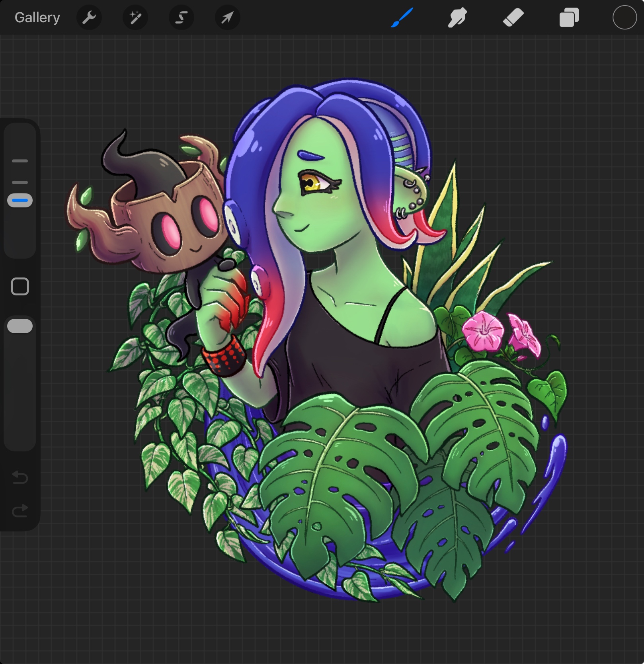Open the Adjustments magic wand menu
Image resolution: width=644 pixels, height=664 pixels.
click(x=135, y=18)
